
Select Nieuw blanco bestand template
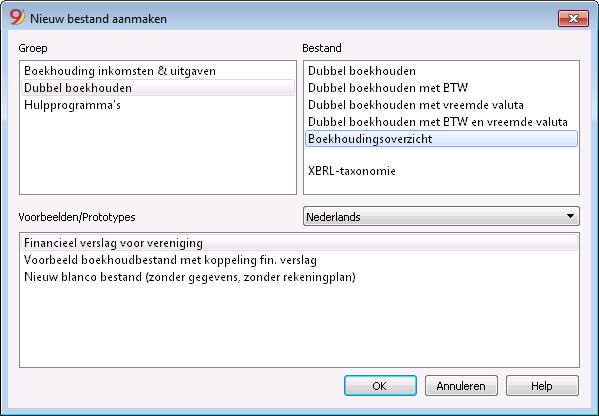point(300,277)
